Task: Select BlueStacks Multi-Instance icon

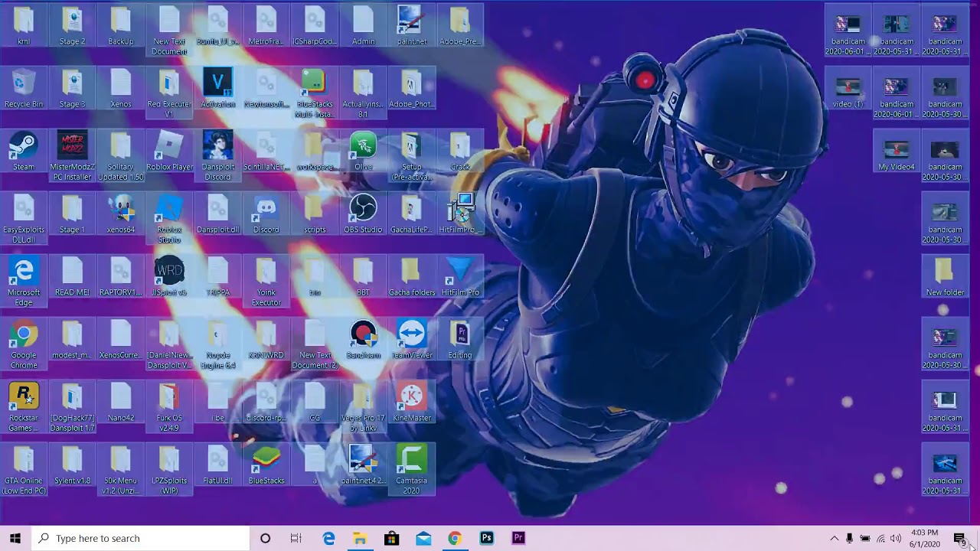Action: [x=315, y=93]
